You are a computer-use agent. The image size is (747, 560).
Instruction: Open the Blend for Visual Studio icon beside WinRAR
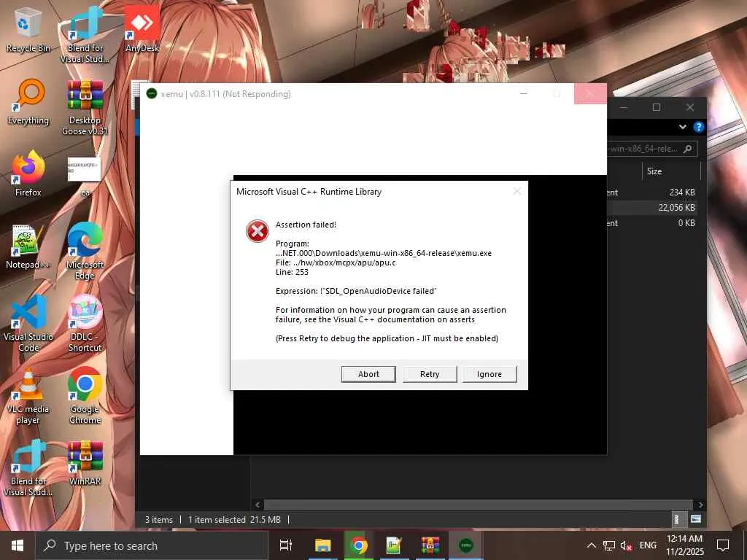point(28,469)
